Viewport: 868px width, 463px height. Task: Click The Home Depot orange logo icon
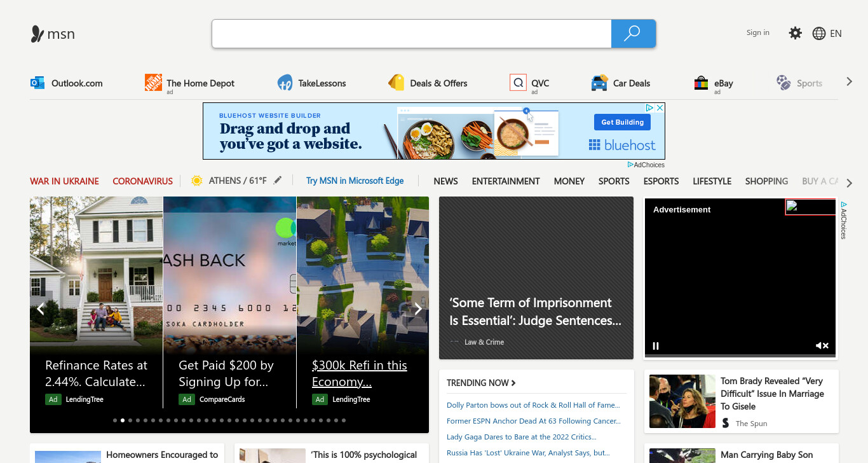click(153, 83)
